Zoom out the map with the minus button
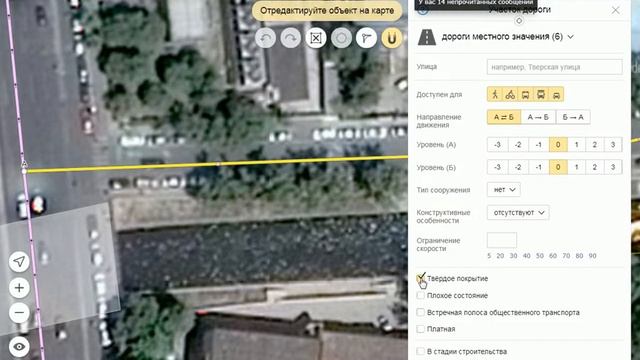 (x=19, y=313)
